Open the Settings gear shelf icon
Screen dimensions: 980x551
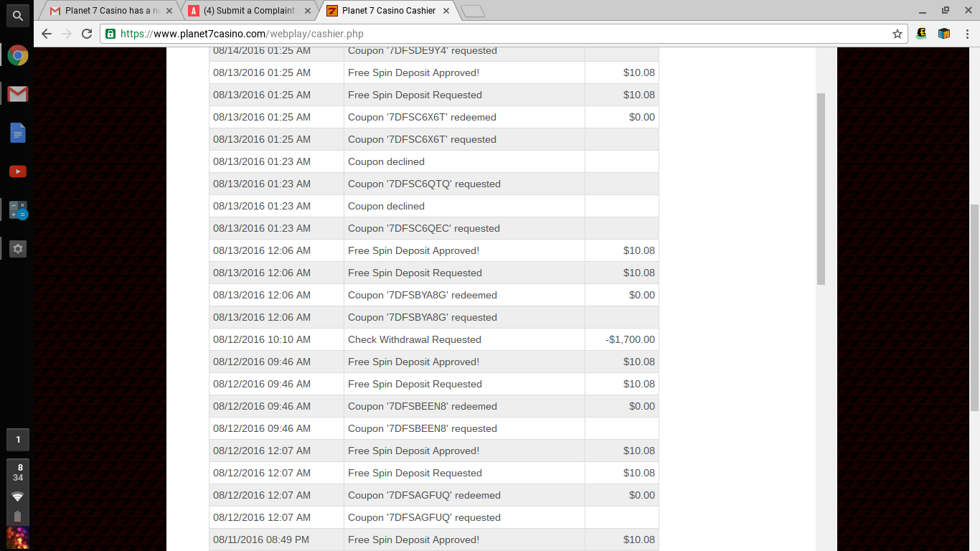click(18, 249)
